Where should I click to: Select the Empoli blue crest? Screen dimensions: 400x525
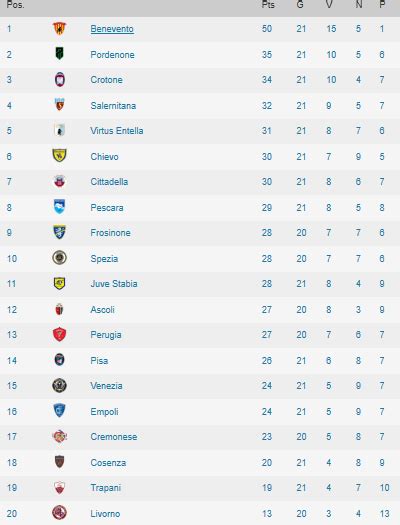[x=60, y=410]
